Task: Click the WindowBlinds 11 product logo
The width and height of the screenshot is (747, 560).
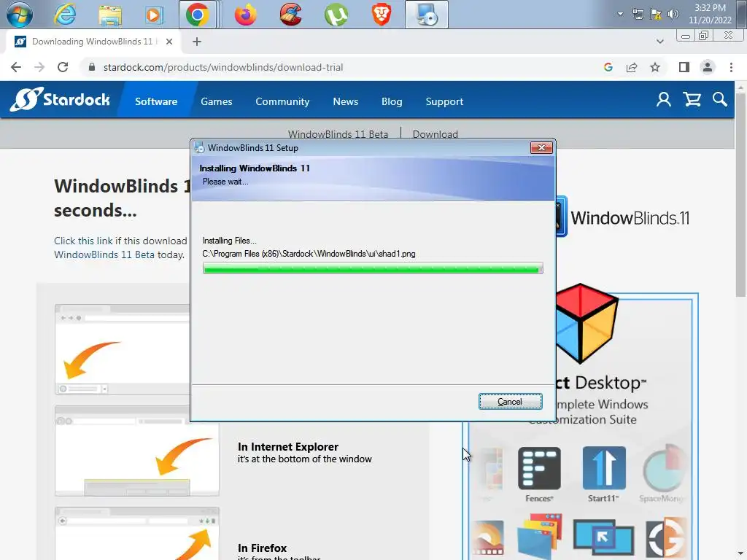Action: pyautogui.click(x=623, y=217)
